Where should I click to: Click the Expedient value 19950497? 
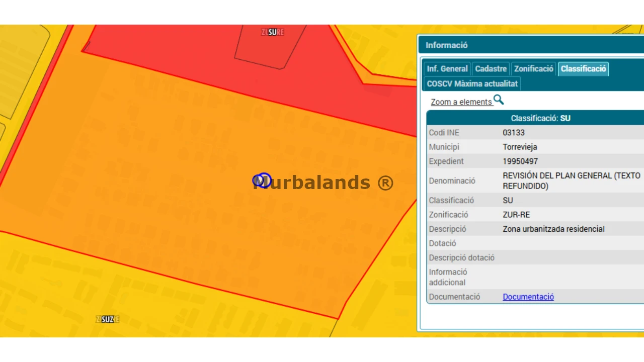520,161
